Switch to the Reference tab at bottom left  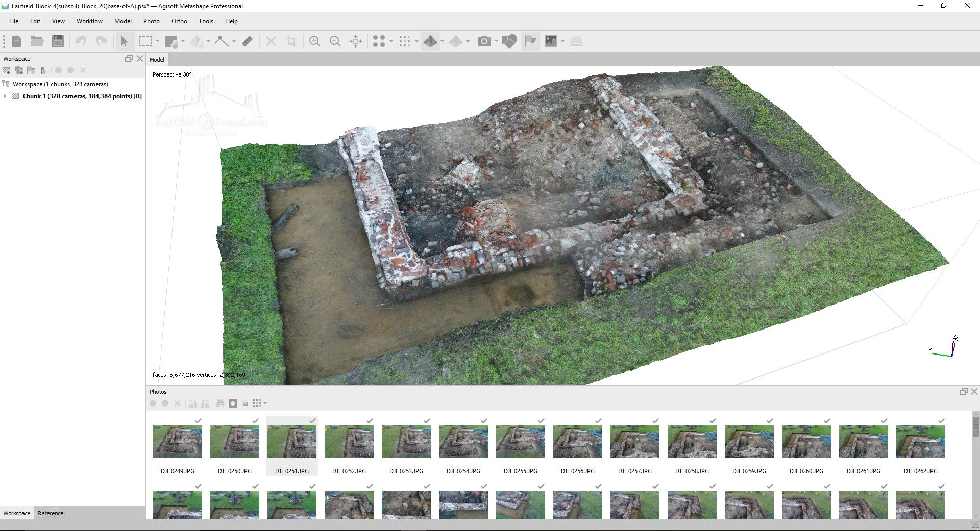pos(50,513)
